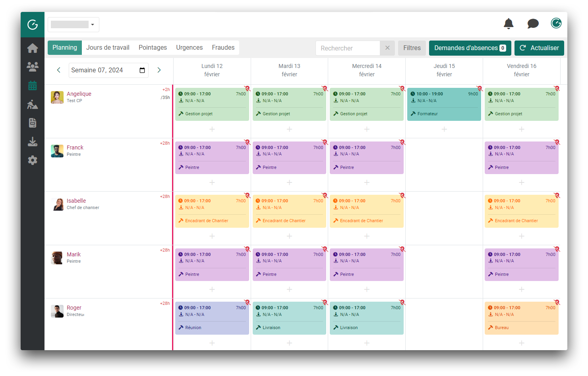This screenshot has height=376, width=588.
Task: Open the documents report sidebar icon
Action: [33, 123]
